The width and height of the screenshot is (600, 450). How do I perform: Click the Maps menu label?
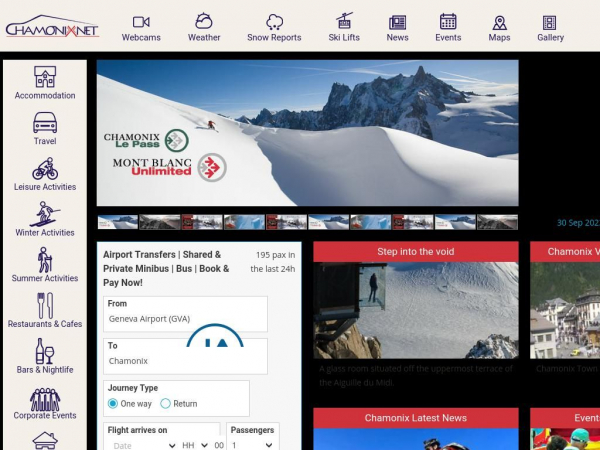499,38
